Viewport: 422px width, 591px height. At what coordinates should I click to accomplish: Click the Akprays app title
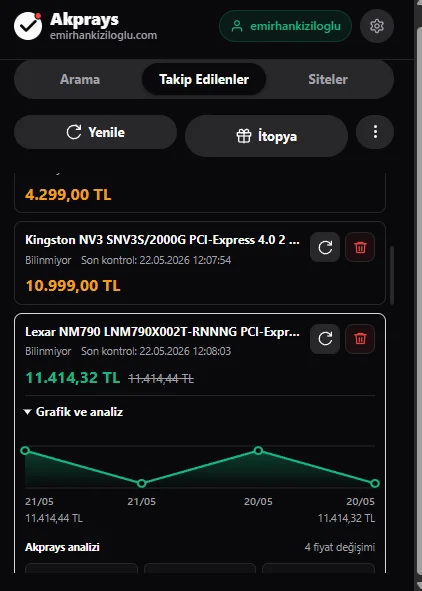84,19
